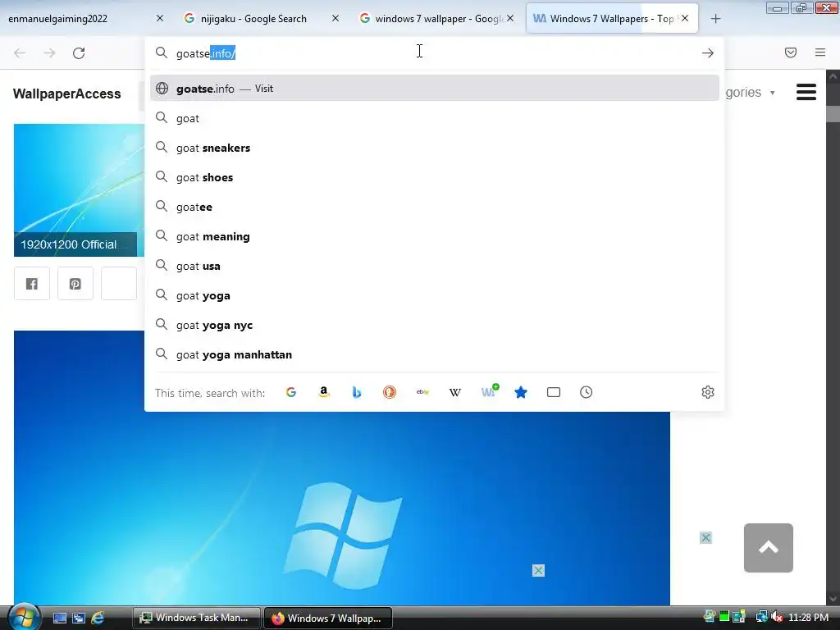Choose 'goat shoes' suggestion

[x=435, y=177]
